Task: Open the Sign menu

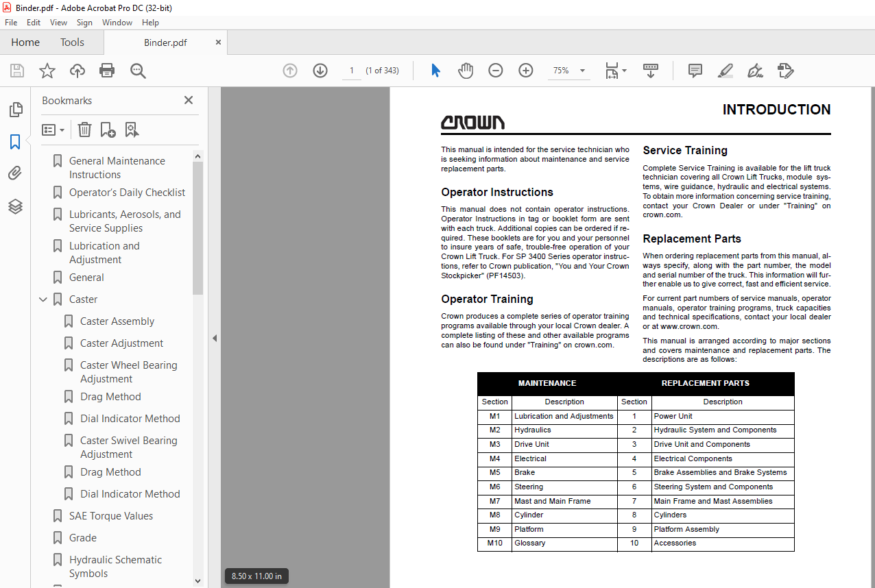Action: tap(84, 23)
